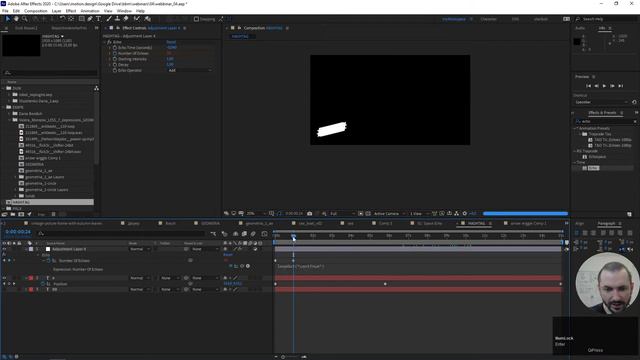Viewport: 640px width, 360px height.
Task: Clear the Effects & Presets search field
Action: (635, 121)
